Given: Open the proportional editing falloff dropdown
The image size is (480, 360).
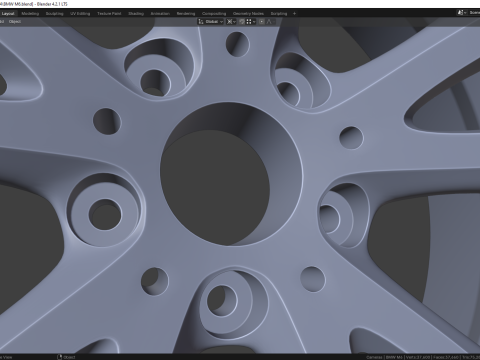Looking at the screenshot, I should point(270,22).
